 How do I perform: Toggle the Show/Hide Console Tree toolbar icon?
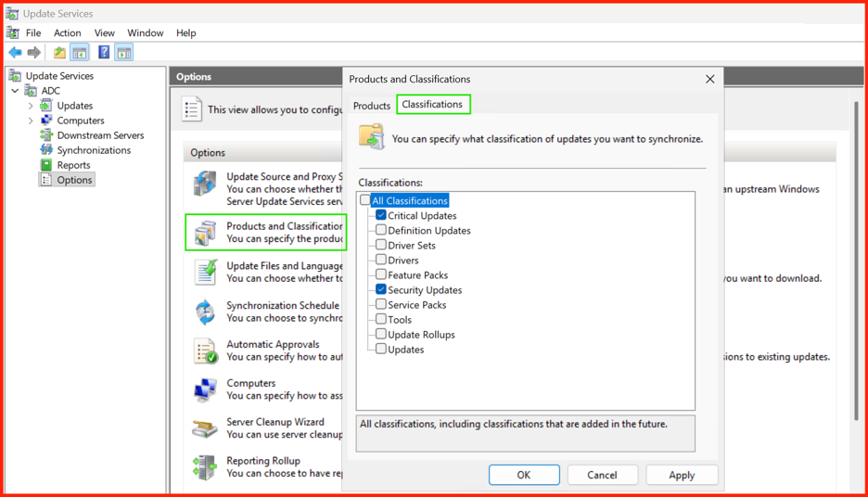pyautogui.click(x=79, y=53)
